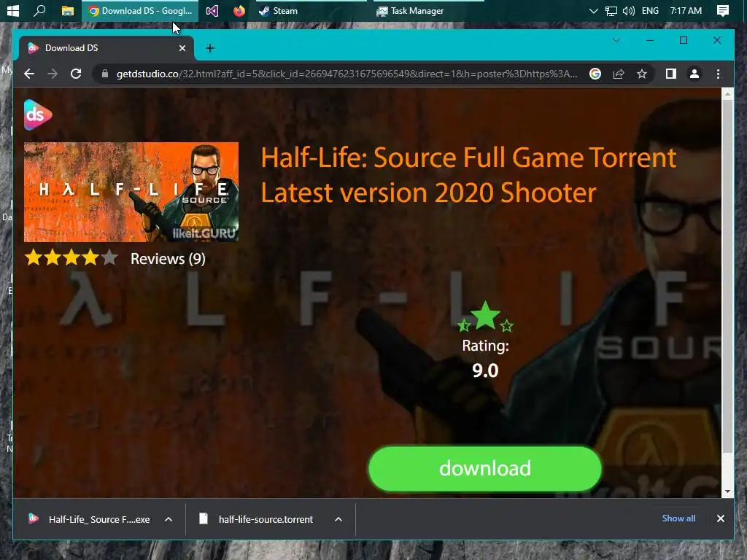Show hidden system tray icons
Screen dimensions: 747x560
point(594,10)
